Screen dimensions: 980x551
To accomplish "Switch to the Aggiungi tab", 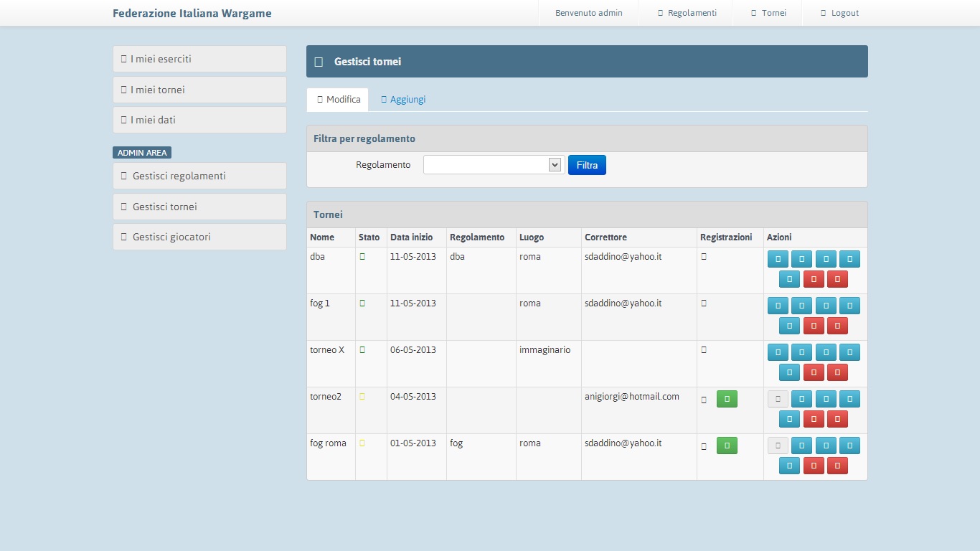I will click(403, 100).
